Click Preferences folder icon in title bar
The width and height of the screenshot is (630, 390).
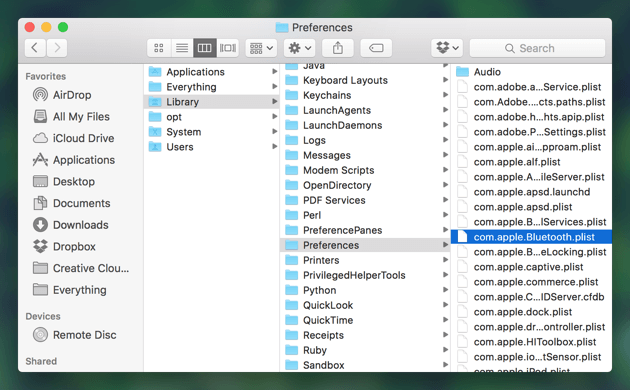point(282,27)
